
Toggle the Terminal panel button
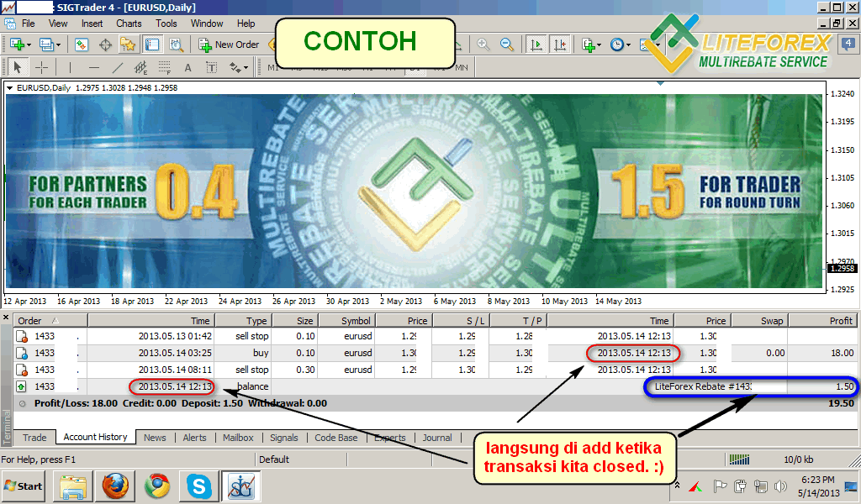coord(151,45)
